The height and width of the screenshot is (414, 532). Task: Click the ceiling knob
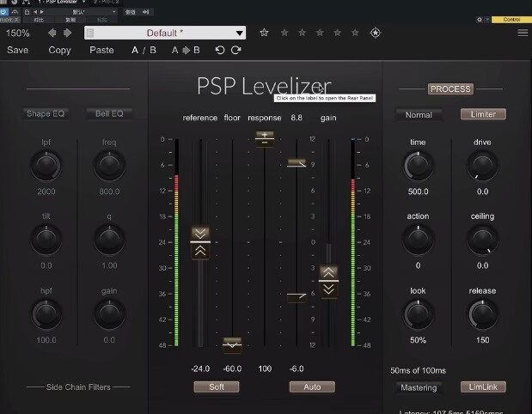coord(482,240)
